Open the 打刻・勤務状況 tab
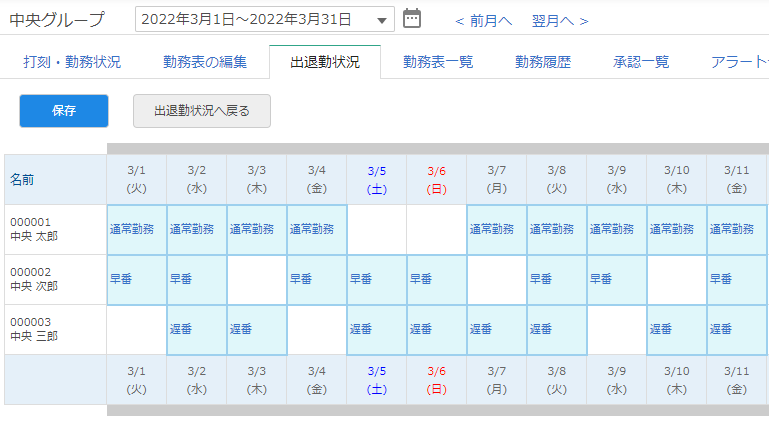769x424 pixels. 72,62
